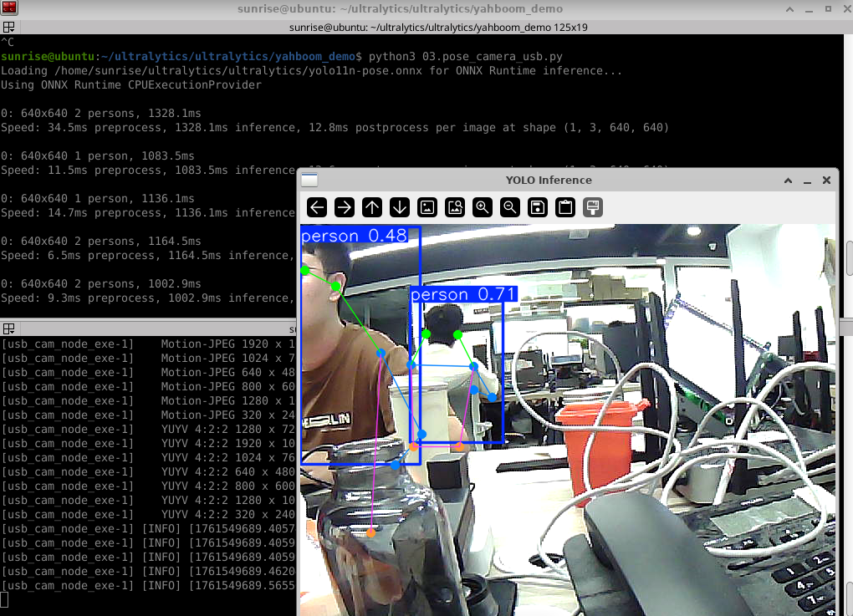Minimize the YOLO Inference window

(807, 181)
